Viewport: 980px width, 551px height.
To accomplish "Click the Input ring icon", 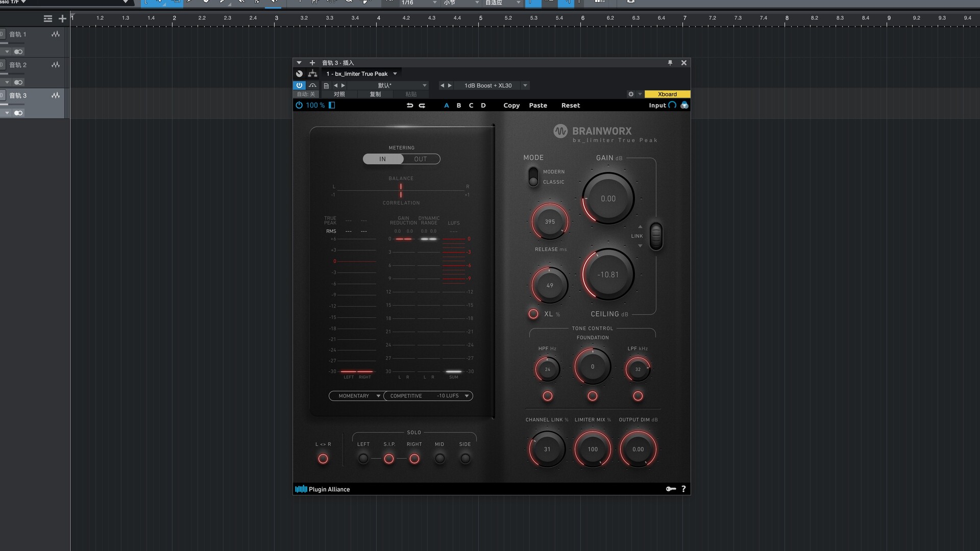I will pos(672,105).
